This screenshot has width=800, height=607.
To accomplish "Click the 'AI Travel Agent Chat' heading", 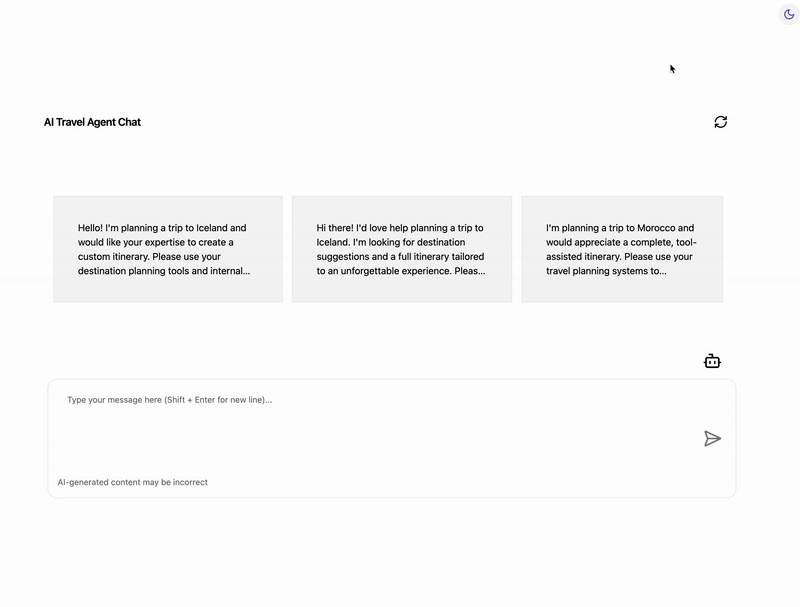I will click(x=92, y=122).
